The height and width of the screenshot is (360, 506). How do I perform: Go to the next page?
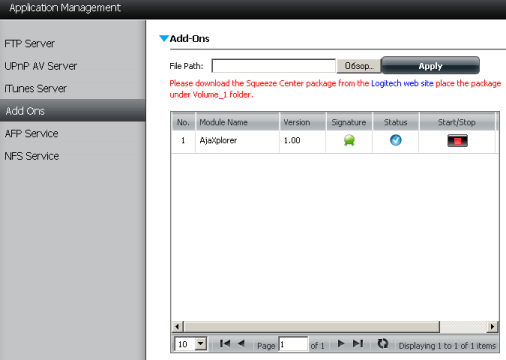[x=341, y=343]
